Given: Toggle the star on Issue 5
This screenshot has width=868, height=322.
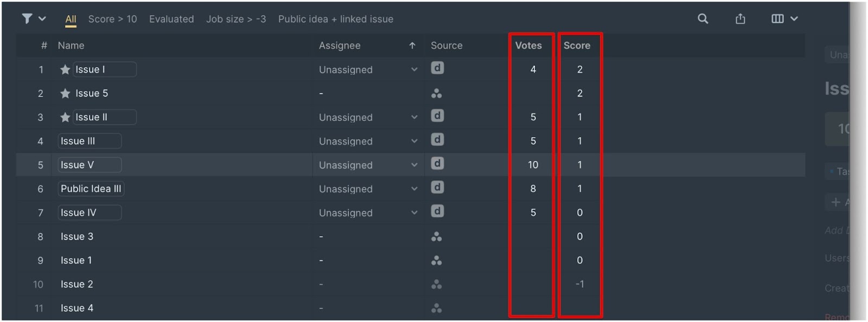Looking at the screenshot, I should pos(65,93).
